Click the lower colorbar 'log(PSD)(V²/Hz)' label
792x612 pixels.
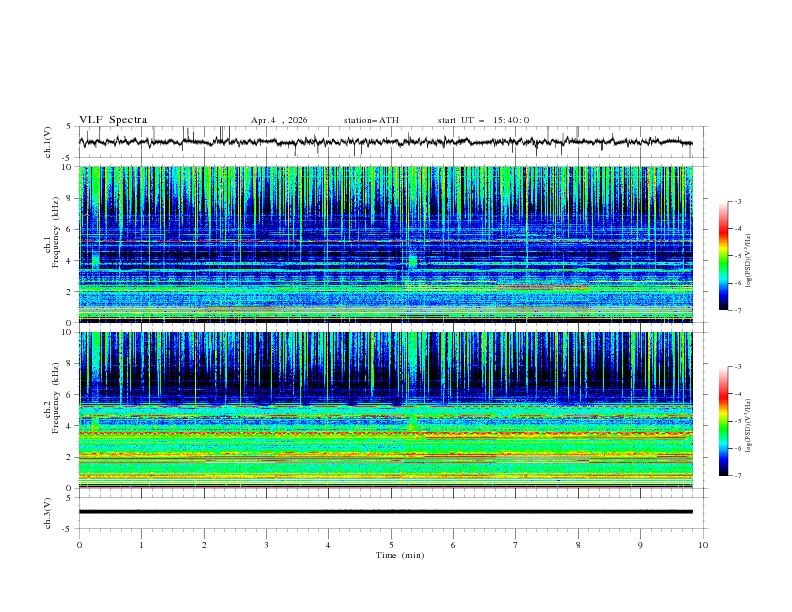(x=748, y=426)
